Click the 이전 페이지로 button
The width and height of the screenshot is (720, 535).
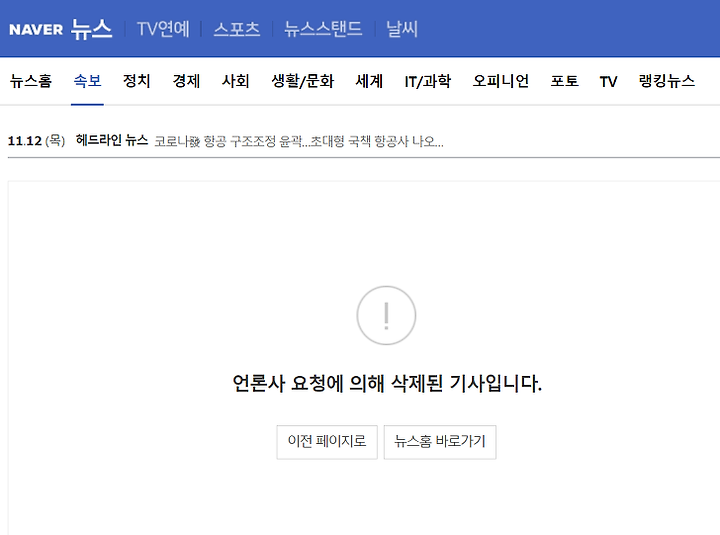(x=327, y=442)
